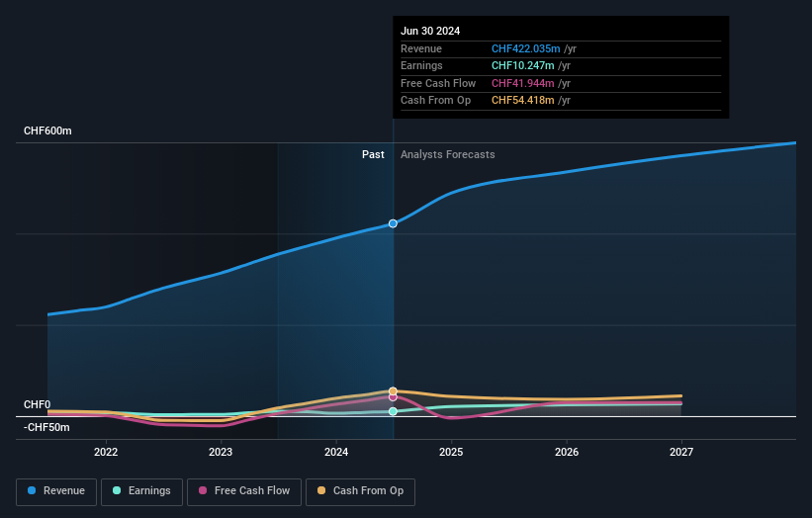Image resolution: width=812 pixels, height=518 pixels.
Task: Click the orange Cash From Op data point
Action: (x=393, y=390)
